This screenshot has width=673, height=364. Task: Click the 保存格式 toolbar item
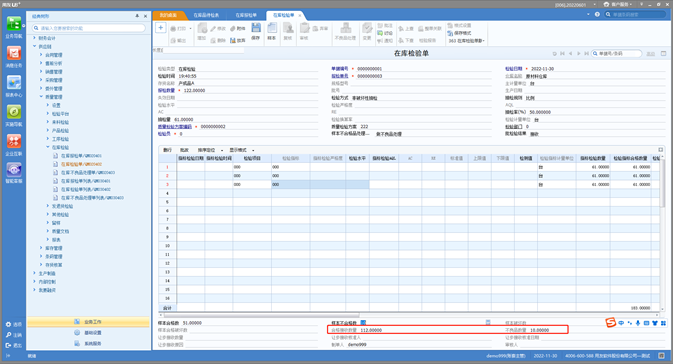(459, 33)
